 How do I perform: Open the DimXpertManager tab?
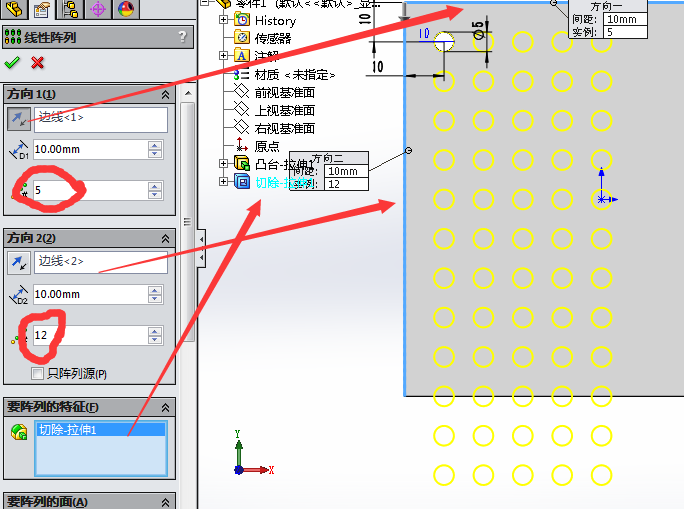(x=98, y=9)
